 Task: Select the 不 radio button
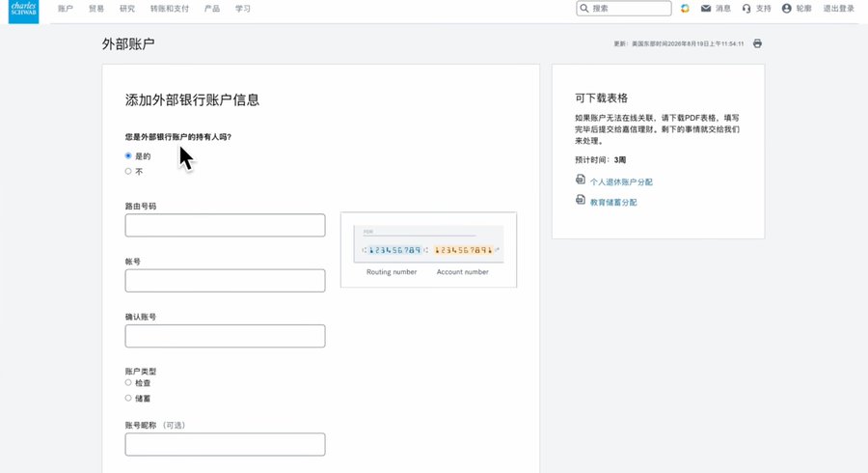[x=128, y=171]
